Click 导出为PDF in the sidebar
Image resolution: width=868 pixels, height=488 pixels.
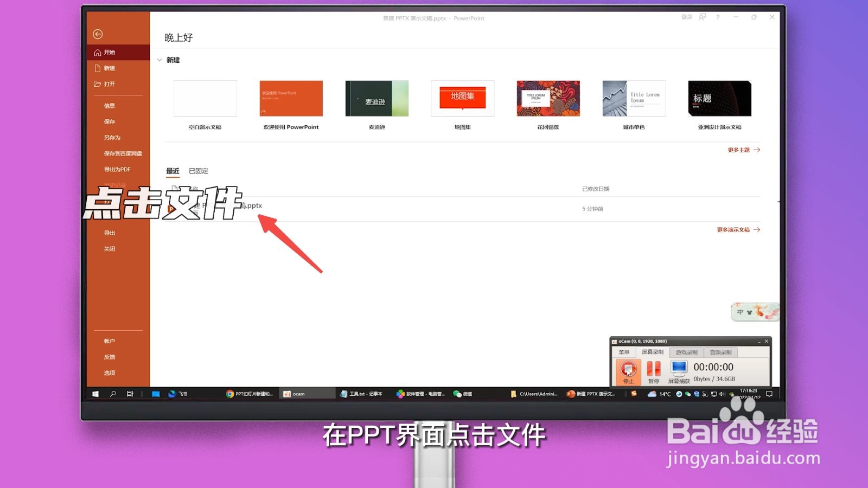point(117,169)
